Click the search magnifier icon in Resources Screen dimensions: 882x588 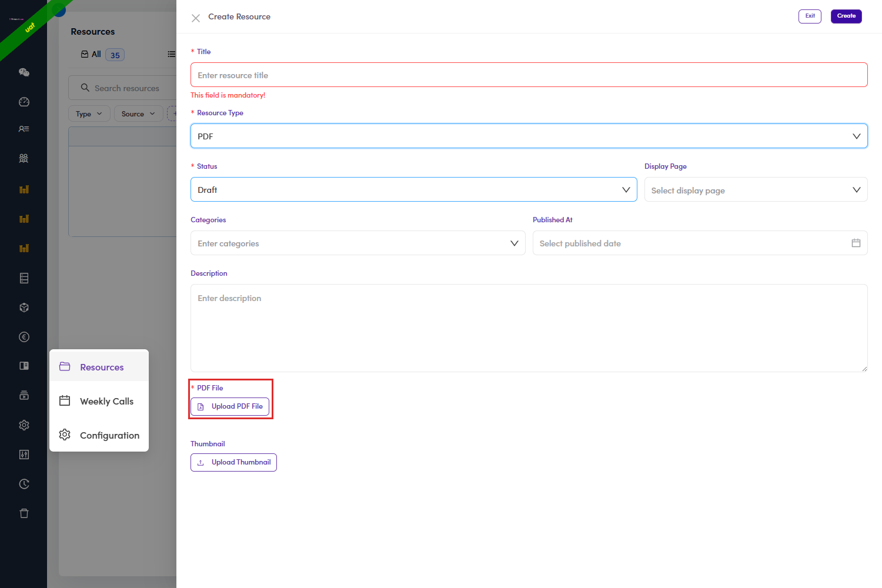[85, 88]
